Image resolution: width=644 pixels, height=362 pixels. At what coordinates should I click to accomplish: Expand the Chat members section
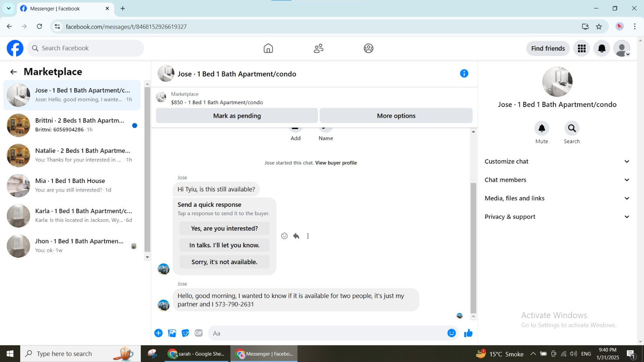[557, 180]
